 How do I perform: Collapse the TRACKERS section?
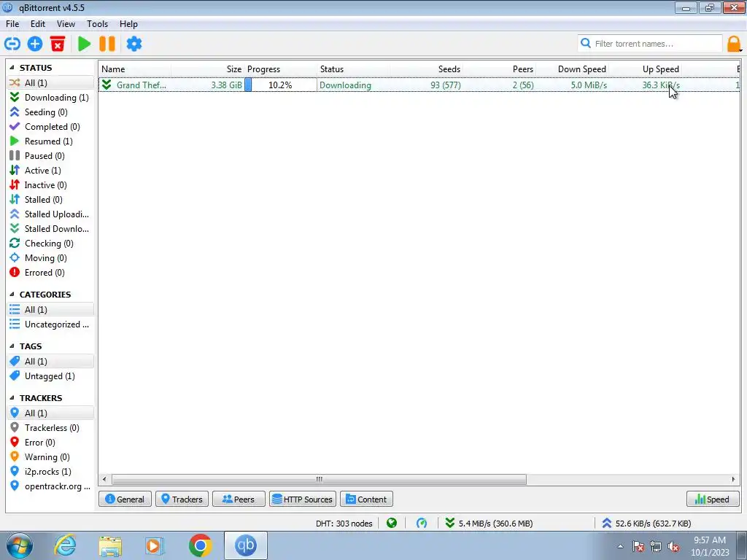pyautogui.click(x=12, y=398)
